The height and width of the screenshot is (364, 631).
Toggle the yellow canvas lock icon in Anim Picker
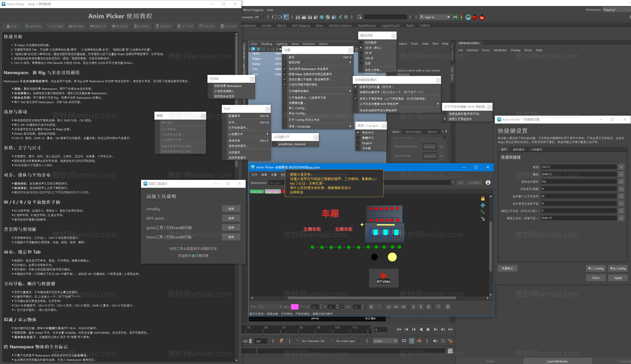tap(483, 198)
